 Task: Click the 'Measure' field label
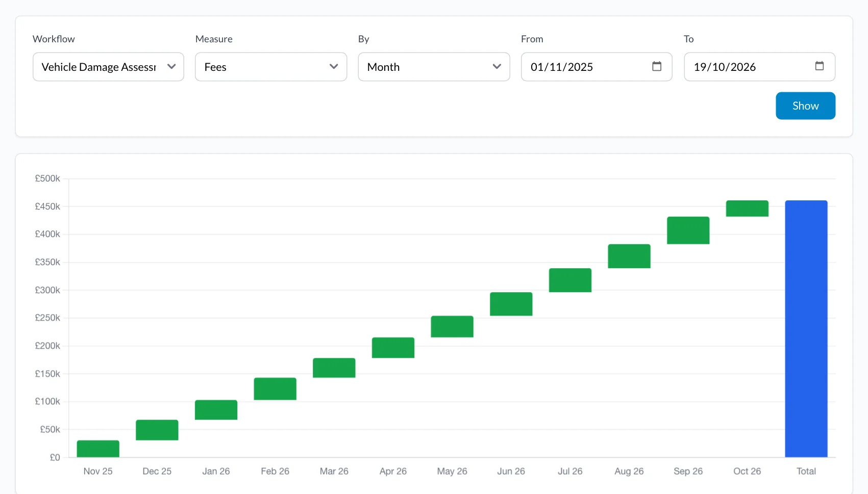[x=214, y=39]
